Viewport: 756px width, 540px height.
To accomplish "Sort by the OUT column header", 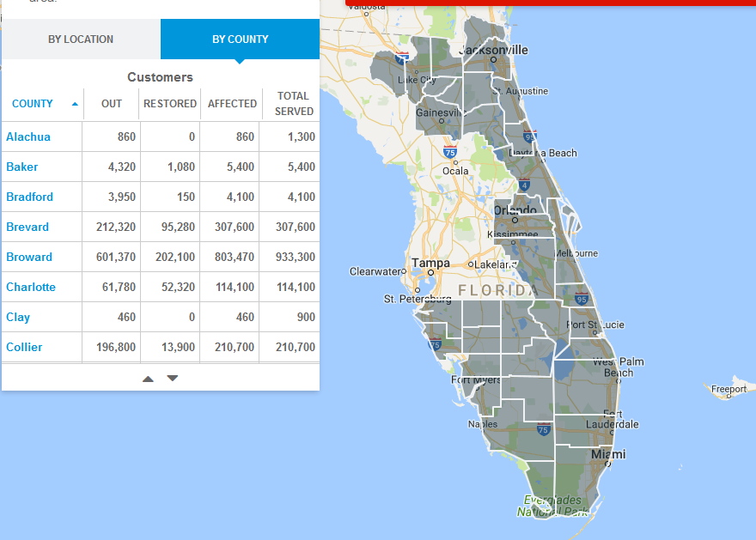I will (x=112, y=104).
